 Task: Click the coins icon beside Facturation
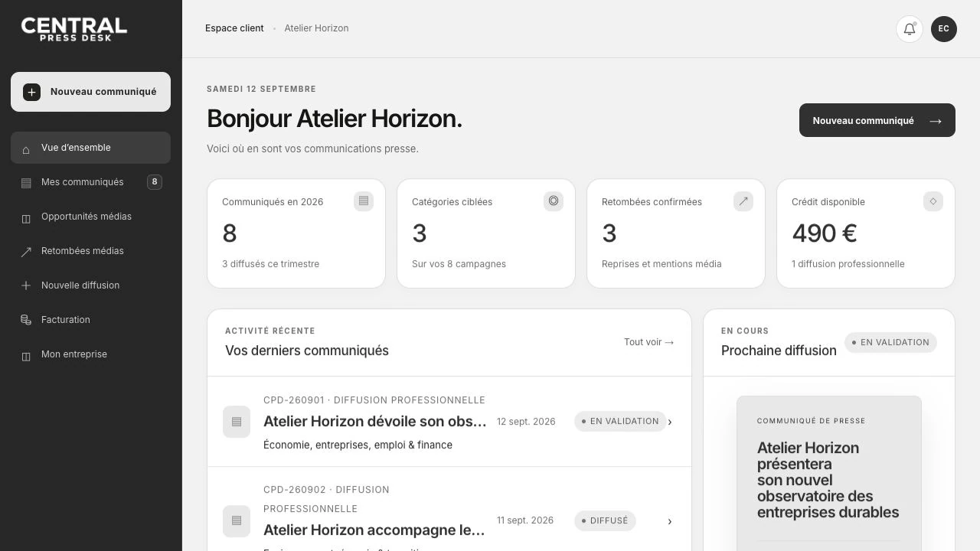coord(26,320)
